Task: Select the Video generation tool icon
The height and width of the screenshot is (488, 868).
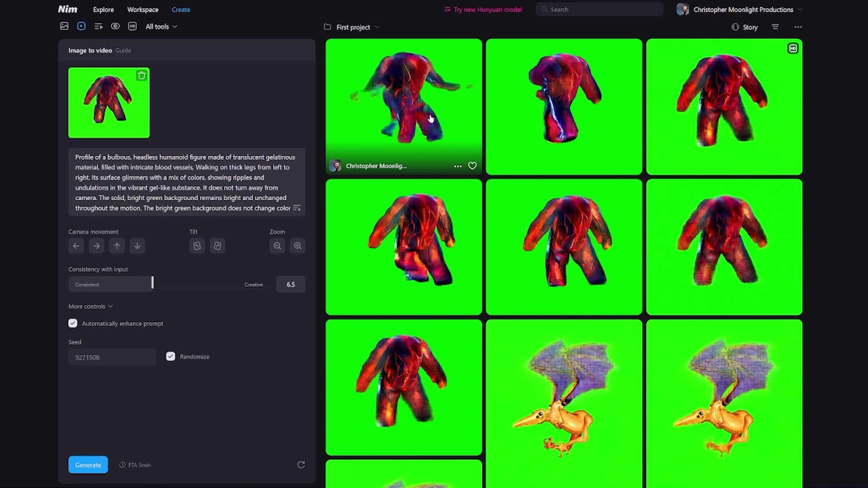Action: click(x=81, y=26)
